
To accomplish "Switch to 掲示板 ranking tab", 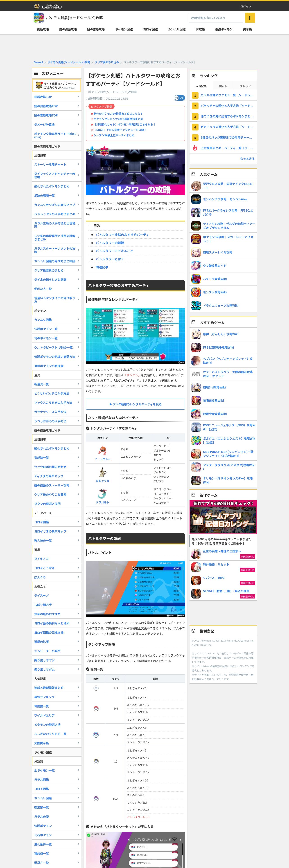I will [x=223, y=86].
